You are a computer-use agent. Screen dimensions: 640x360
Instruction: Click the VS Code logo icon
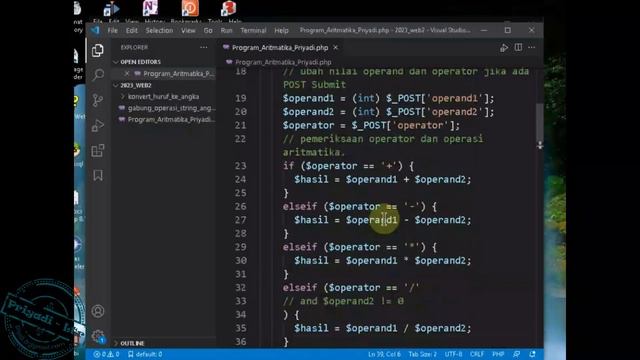pyautogui.click(x=95, y=30)
